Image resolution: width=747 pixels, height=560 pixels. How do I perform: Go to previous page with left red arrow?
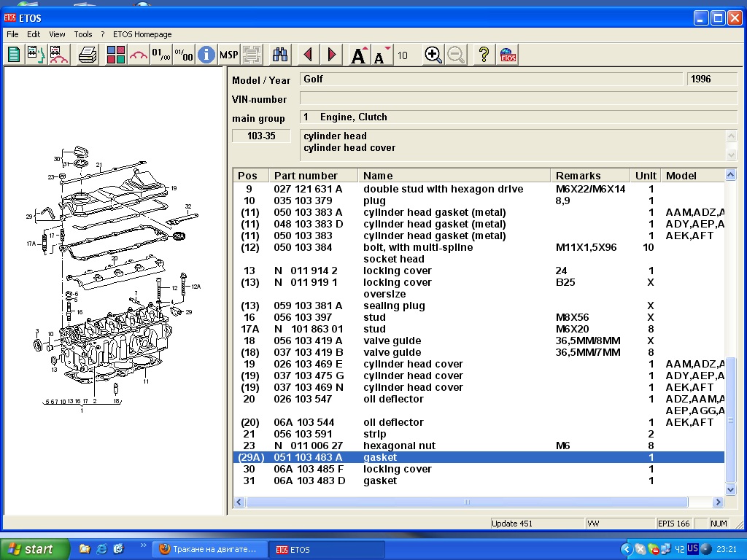[308, 55]
